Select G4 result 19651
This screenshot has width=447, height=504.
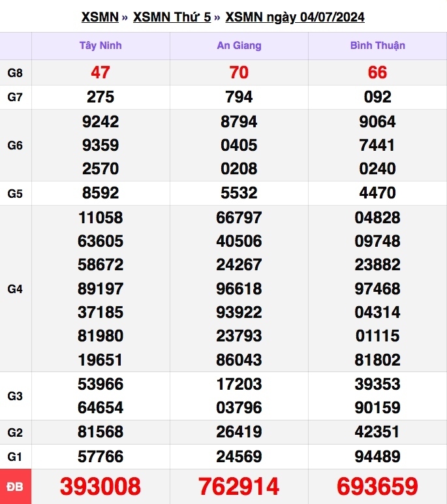pyautogui.click(x=100, y=360)
